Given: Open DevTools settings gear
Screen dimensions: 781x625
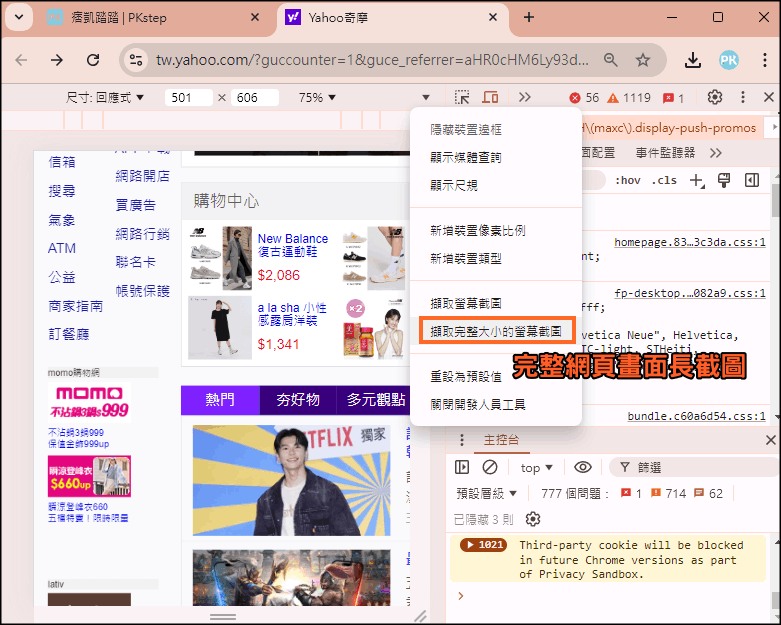Looking at the screenshot, I should click(715, 97).
